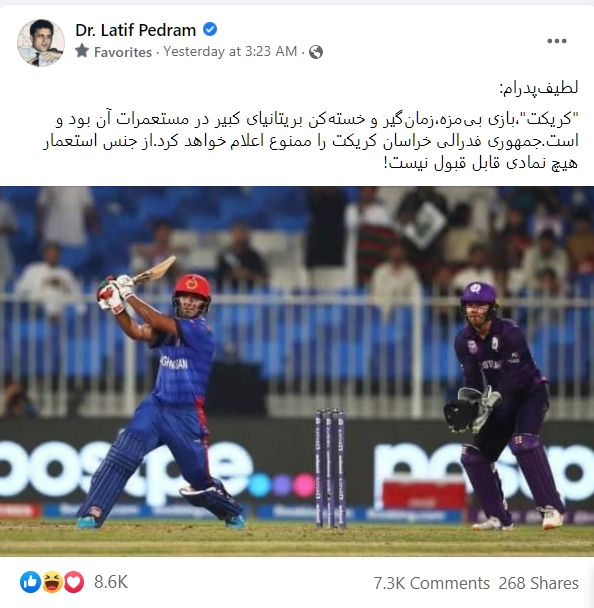Click the Favorites star icon
This screenshot has height=608, width=594.
(x=82, y=51)
